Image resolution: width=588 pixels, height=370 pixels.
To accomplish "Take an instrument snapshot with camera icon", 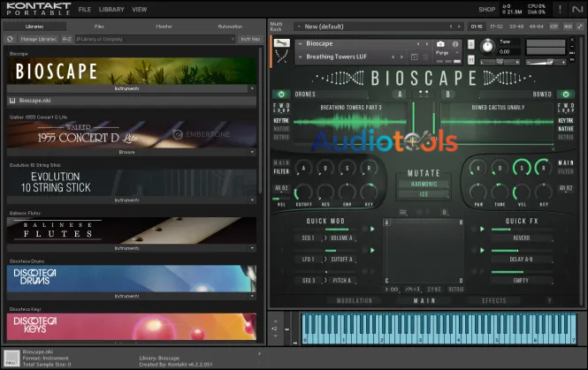I will point(440,44).
